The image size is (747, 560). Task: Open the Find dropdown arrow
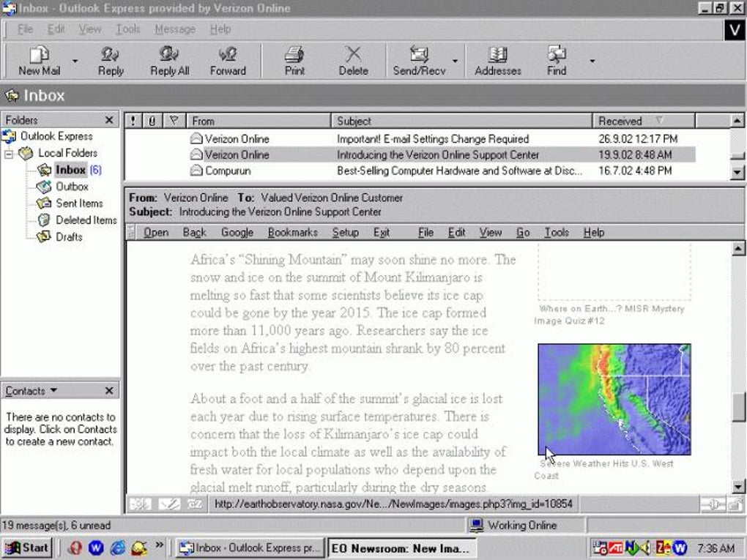tap(592, 61)
